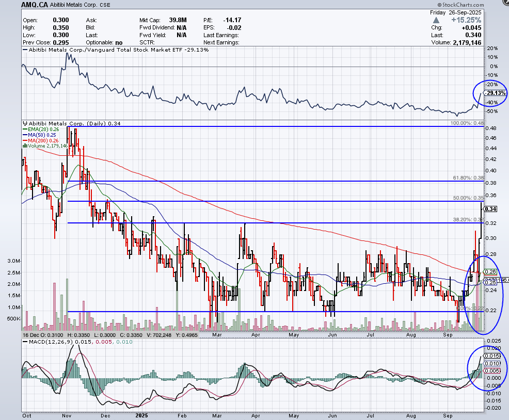509x420 pixels.
Task: Click the '100.00%: 0.48' Fibonacci label
Action: [x=467, y=123]
